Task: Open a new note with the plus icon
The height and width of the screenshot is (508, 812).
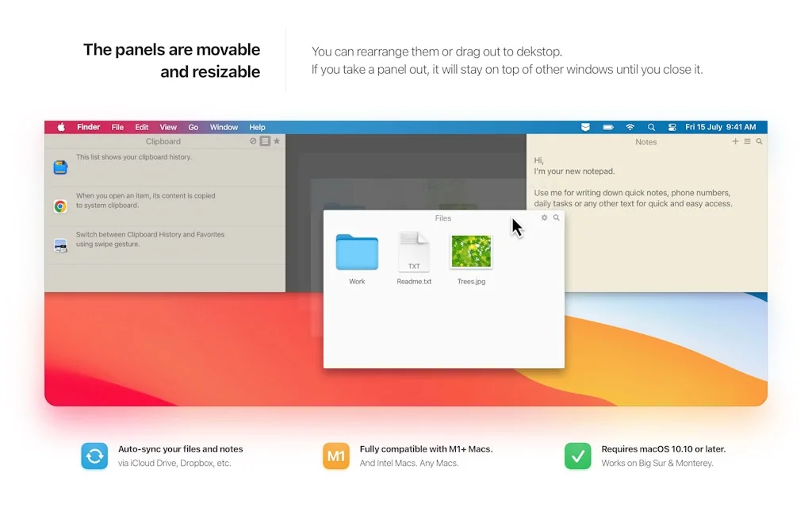Action: [735, 140]
